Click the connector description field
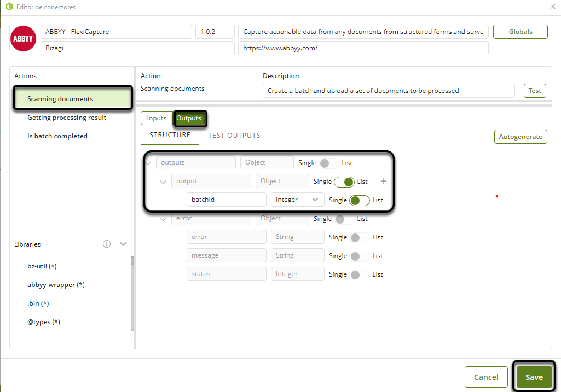The height and width of the screenshot is (392, 561). tap(363, 32)
